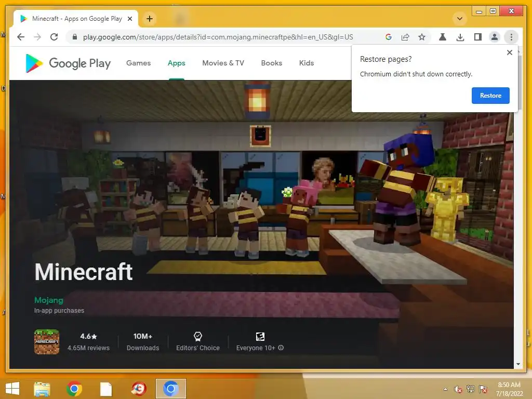Maximize the Chromium window
Image resolution: width=532 pixels, height=399 pixels.
click(493, 11)
